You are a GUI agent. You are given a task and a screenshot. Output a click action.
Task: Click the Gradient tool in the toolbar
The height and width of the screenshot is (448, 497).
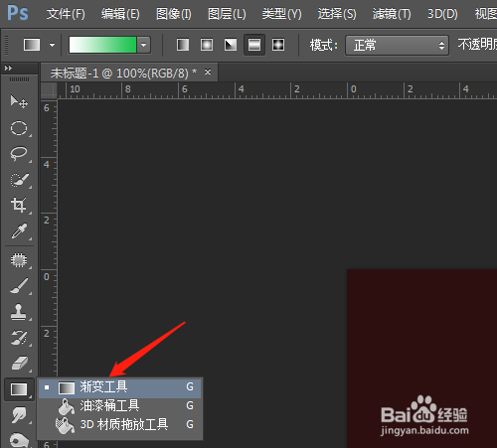tap(19, 389)
